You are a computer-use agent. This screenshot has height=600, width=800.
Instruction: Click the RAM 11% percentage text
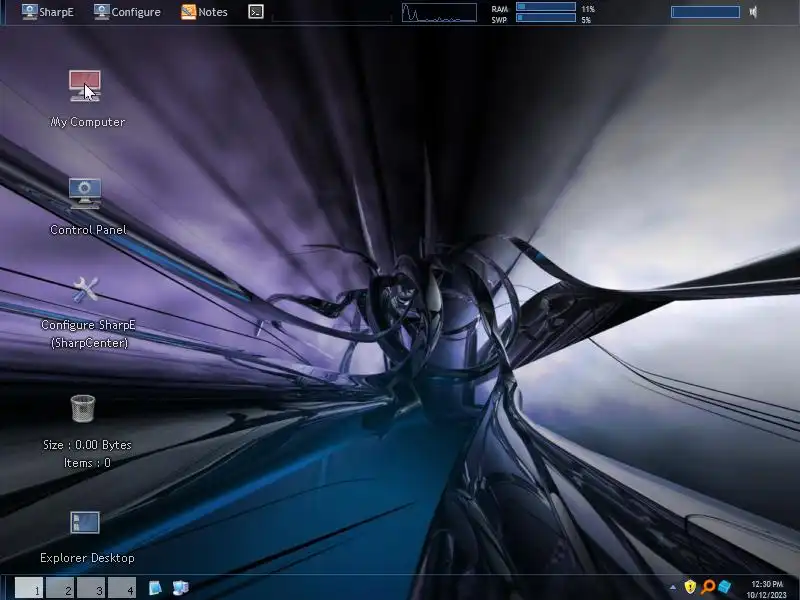tap(588, 9)
